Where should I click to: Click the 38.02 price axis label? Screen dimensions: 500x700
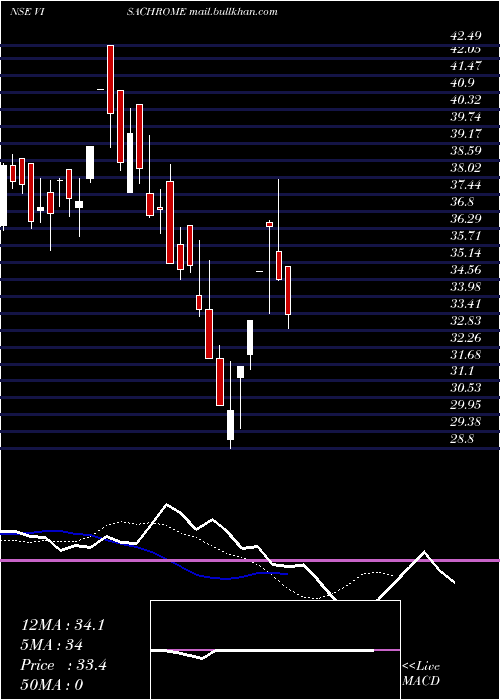466,168
